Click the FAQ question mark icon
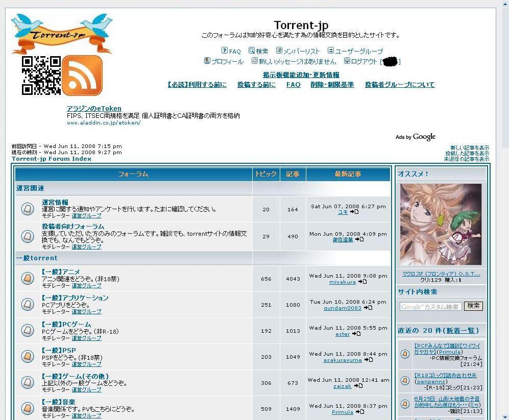This screenshot has width=509, height=420. [224, 51]
